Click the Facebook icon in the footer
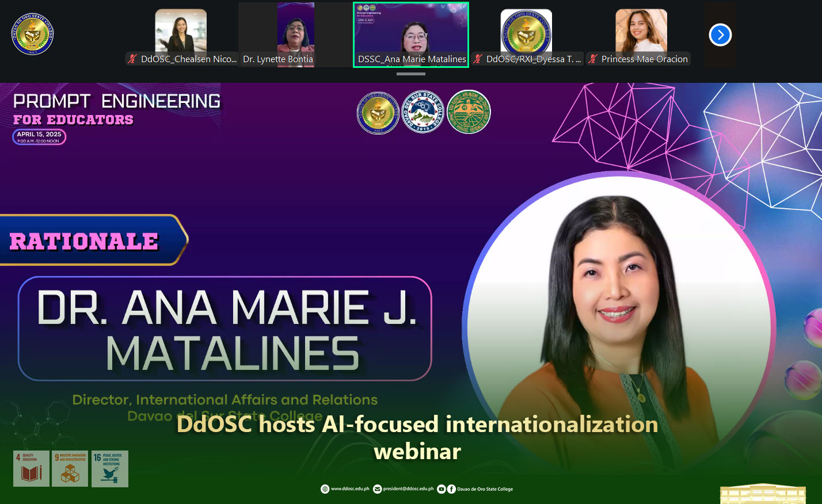The height and width of the screenshot is (504, 822). [451, 489]
